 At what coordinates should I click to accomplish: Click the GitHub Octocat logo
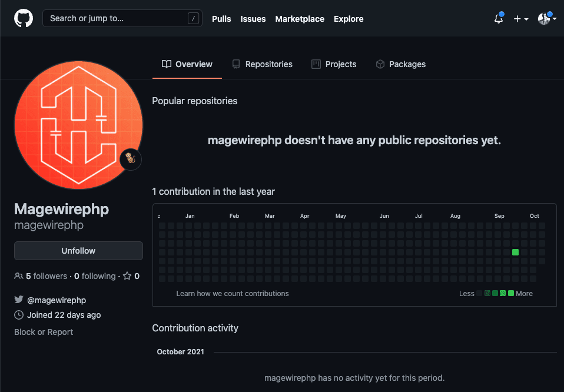click(24, 18)
